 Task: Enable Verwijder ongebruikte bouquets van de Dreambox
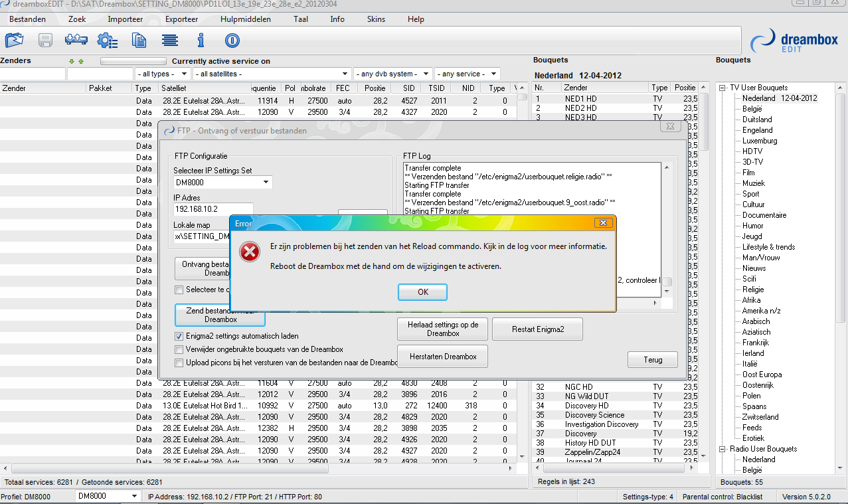pos(179,349)
